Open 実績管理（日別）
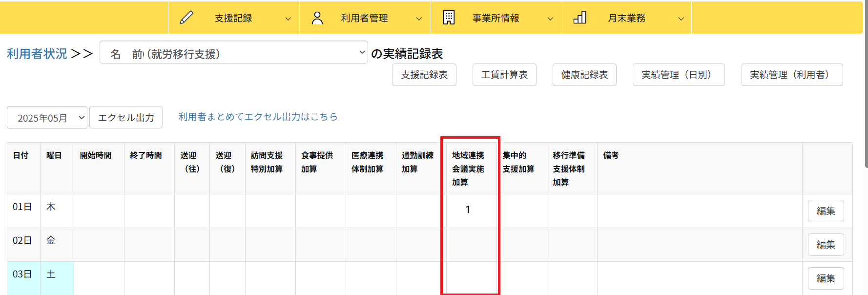 point(678,75)
